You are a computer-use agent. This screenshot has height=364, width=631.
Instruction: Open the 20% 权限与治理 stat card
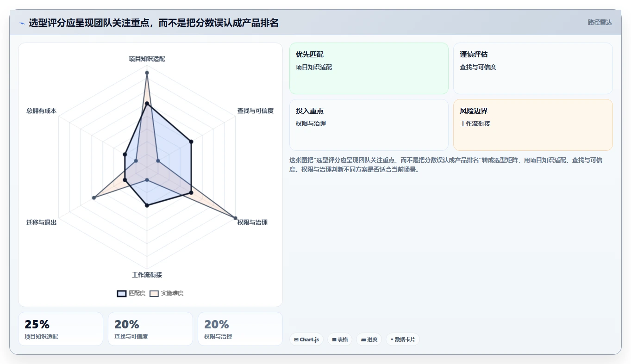tap(240, 329)
